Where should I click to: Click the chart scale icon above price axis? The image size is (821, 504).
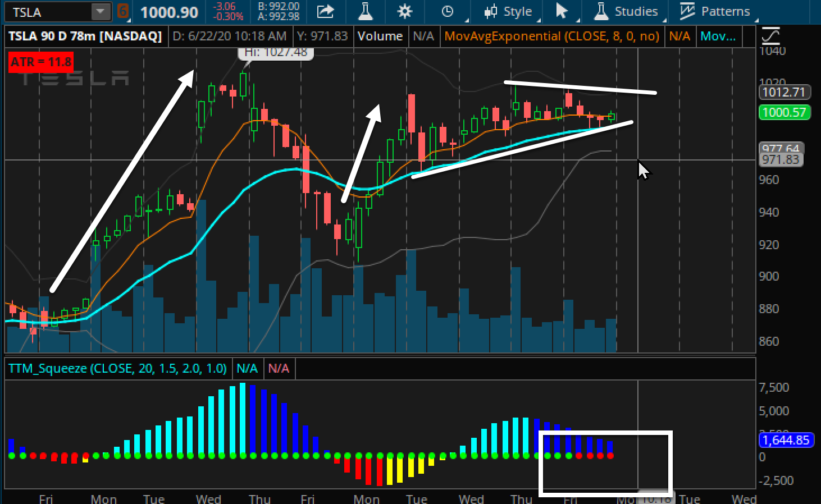point(770,36)
